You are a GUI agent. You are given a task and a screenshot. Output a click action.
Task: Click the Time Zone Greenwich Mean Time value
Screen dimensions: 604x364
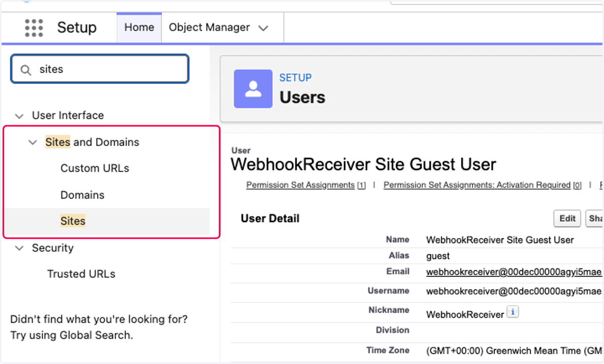[x=514, y=350]
